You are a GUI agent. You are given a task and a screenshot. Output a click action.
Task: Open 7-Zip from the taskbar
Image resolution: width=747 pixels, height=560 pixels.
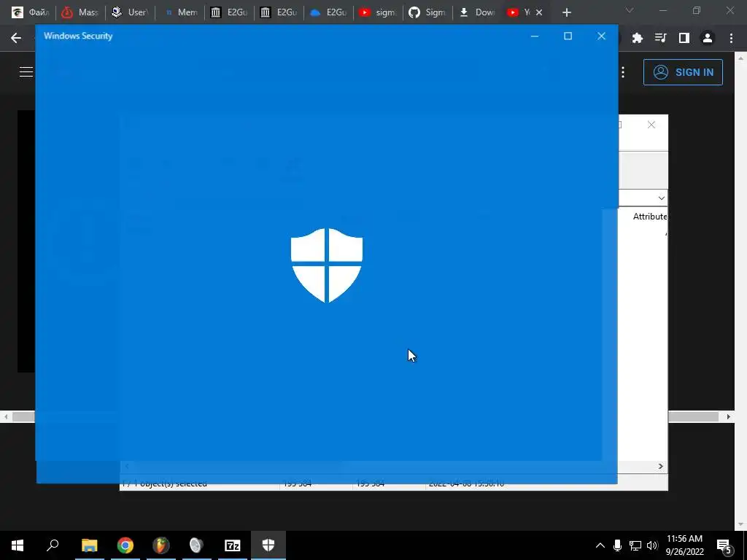coord(233,545)
